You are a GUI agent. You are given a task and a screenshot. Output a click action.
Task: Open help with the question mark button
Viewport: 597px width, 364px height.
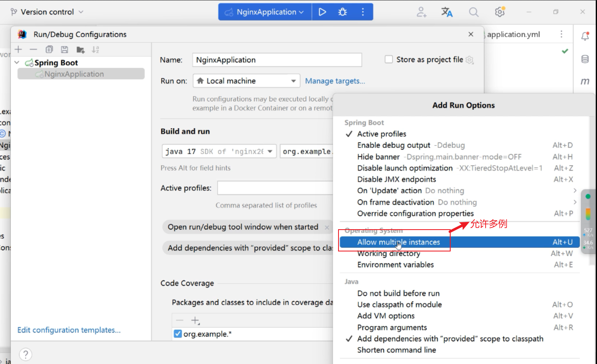26,355
